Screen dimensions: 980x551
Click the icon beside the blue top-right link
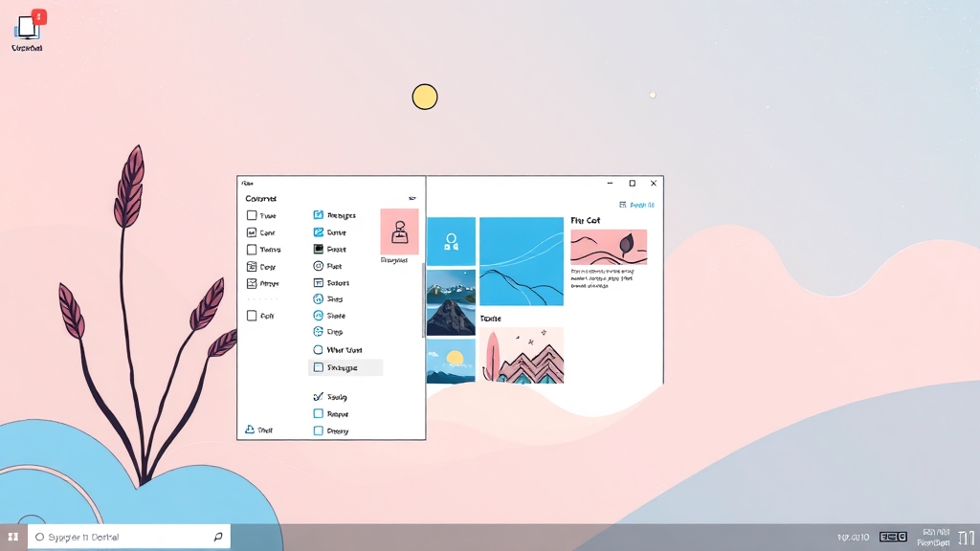click(x=622, y=205)
